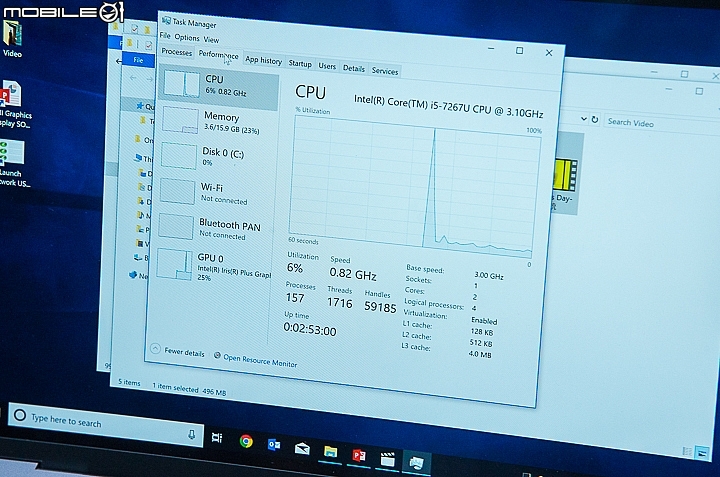Go to the App history tab
The height and width of the screenshot is (477, 720).
tap(263, 60)
